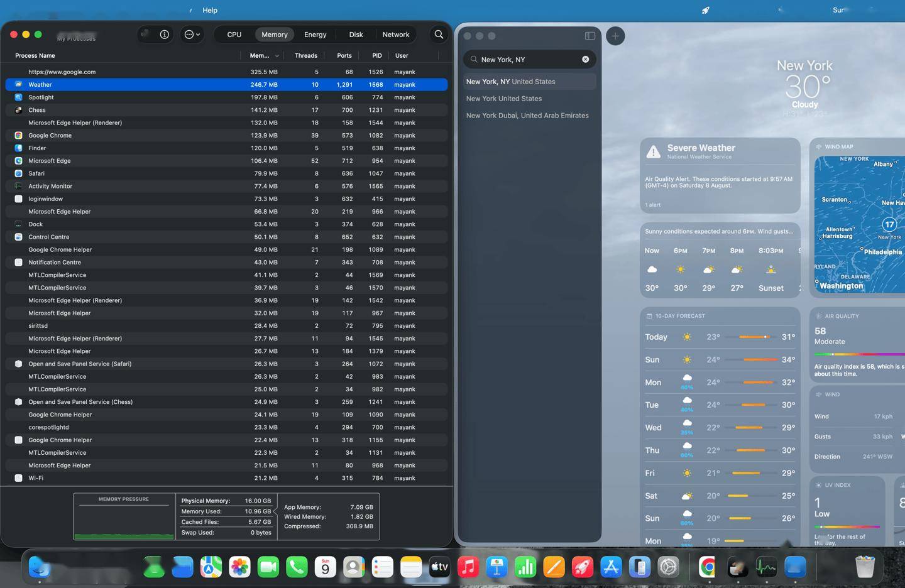This screenshot has height=588, width=905.
Task: Select the Memory tab
Action: (x=275, y=35)
